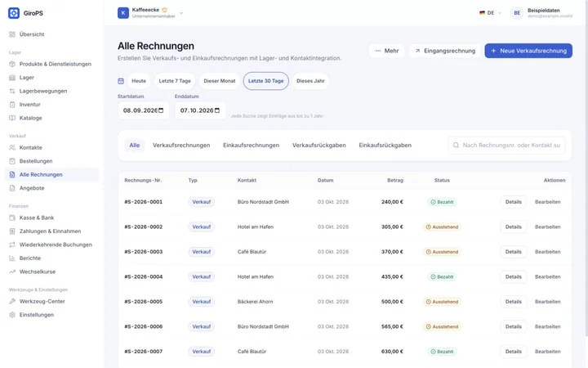Click the Lager warehouse icon
The width and height of the screenshot is (588, 368).
click(12, 78)
